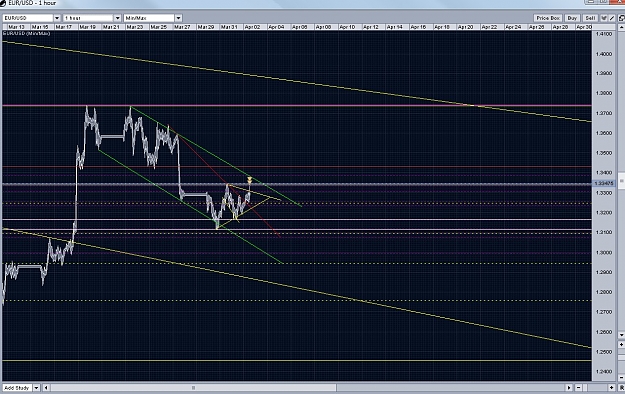The height and width of the screenshot is (394, 625).
Task: Click the 1.2400 price axis label
Action: click(603, 372)
